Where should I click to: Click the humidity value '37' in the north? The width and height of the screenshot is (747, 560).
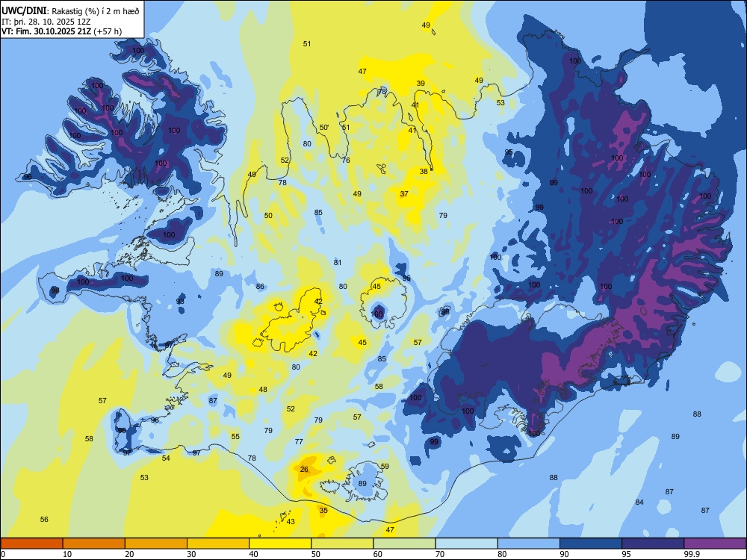coord(404,194)
